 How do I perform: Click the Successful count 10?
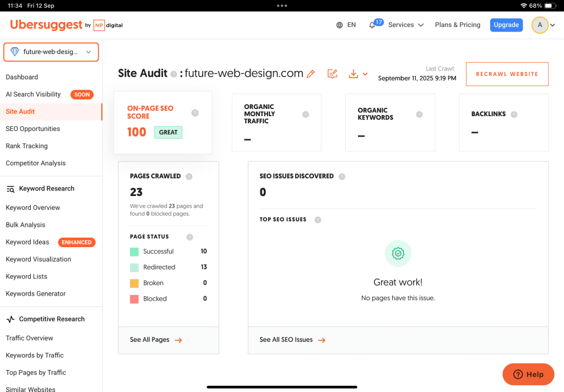[x=204, y=251]
